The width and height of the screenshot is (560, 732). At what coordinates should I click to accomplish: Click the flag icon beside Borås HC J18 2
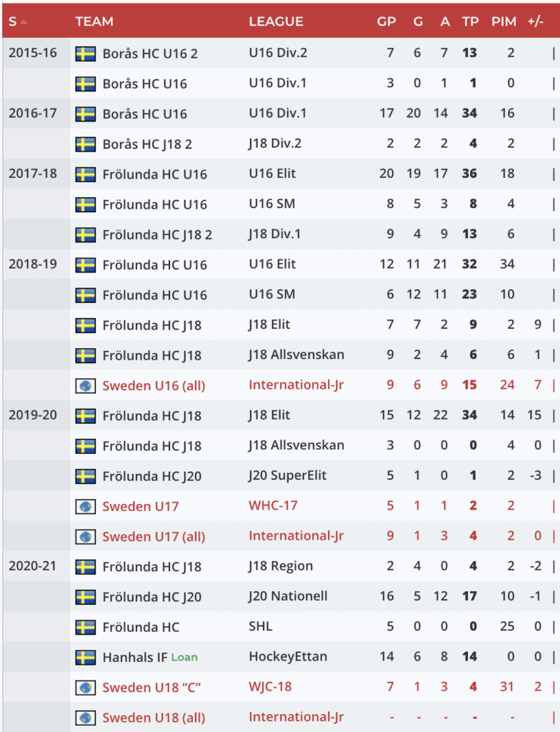coord(86,144)
